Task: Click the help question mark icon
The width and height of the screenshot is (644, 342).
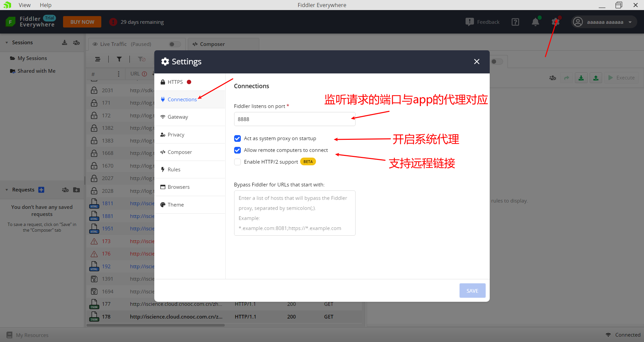Action: point(515,22)
